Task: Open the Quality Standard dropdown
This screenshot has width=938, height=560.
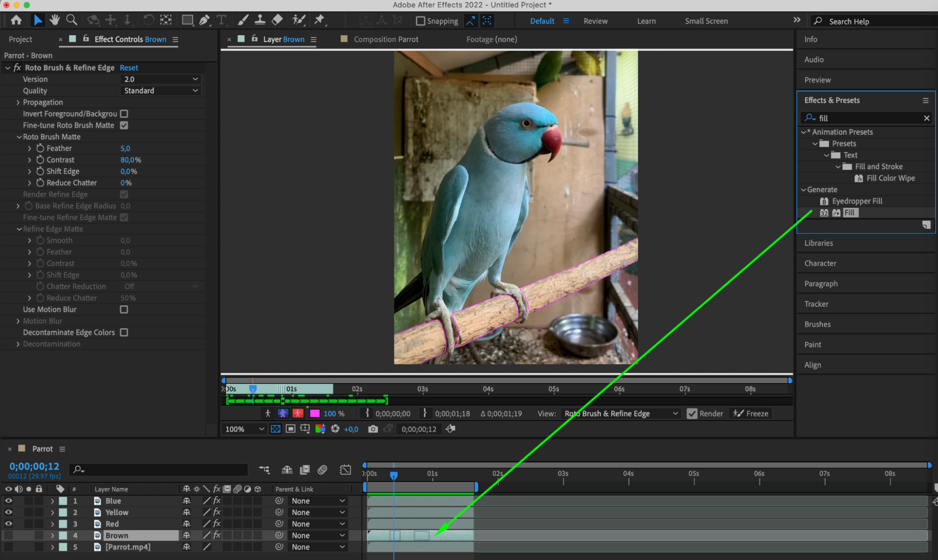Action: [160, 91]
